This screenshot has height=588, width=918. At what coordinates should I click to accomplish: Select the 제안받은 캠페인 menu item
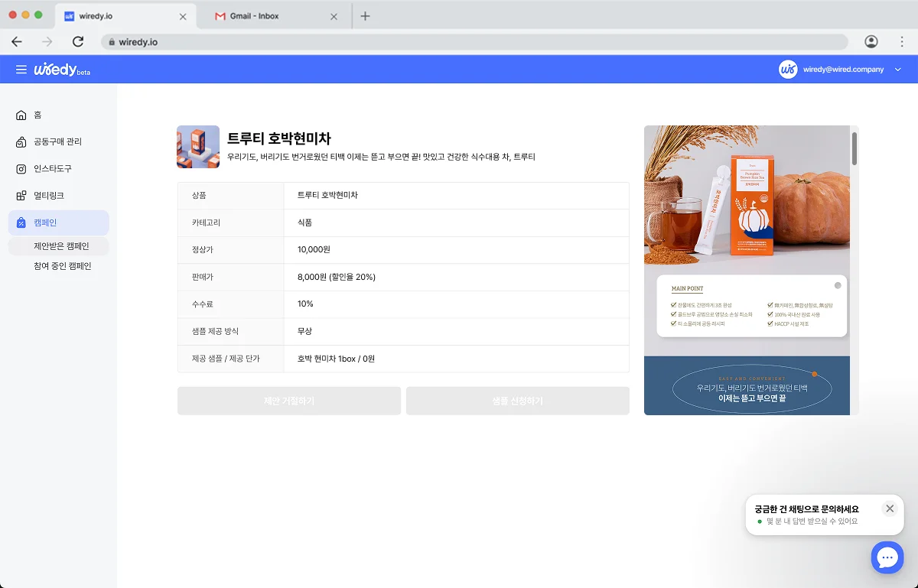pyautogui.click(x=59, y=245)
